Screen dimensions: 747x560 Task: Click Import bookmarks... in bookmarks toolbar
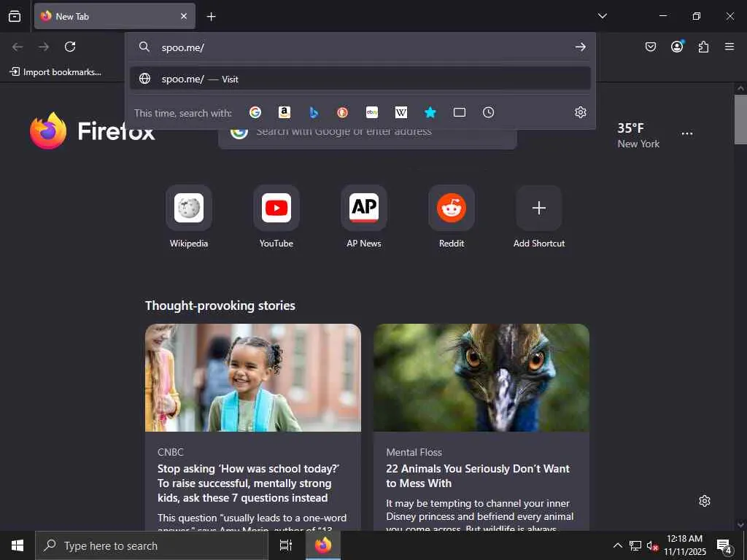(x=55, y=72)
